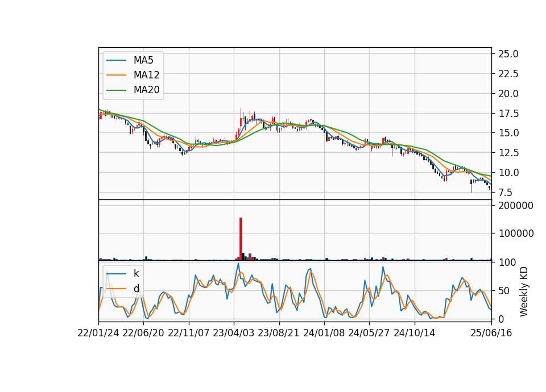Click the 100000 volume axis label
The width and height of the screenshot is (546, 392).
click(516, 233)
